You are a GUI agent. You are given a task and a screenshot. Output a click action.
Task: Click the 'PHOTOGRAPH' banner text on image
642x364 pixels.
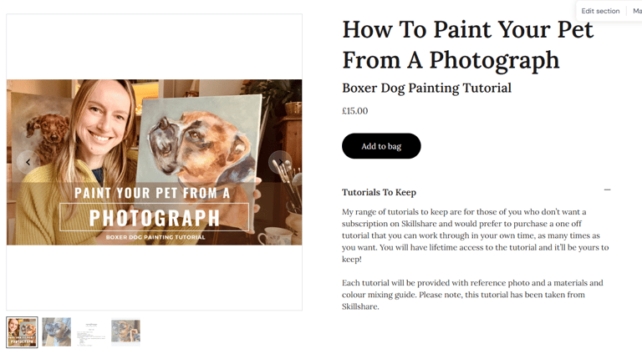(x=155, y=218)
